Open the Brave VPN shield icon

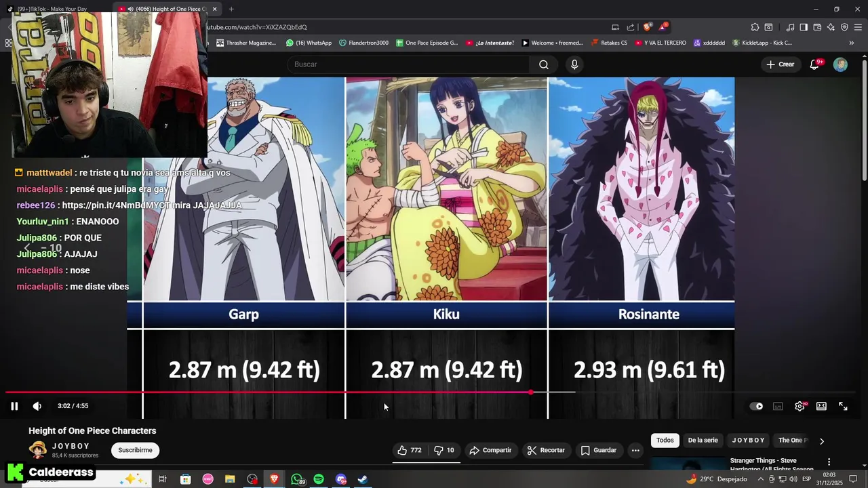(x=844, y=27)
